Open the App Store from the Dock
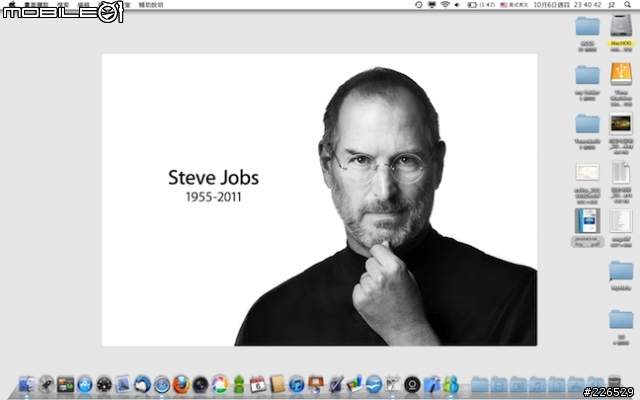The width and height of the screenshot is (640, 400). [x=84, y=384]
